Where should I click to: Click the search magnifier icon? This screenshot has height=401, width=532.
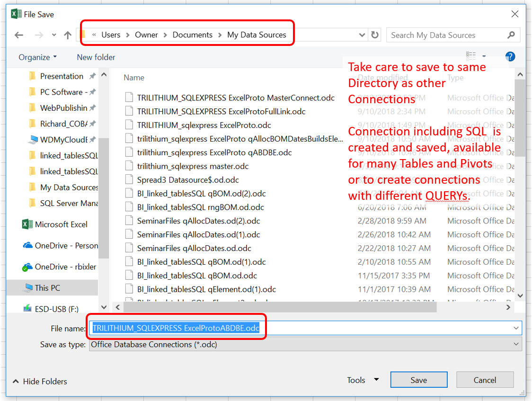coord(511,35)
